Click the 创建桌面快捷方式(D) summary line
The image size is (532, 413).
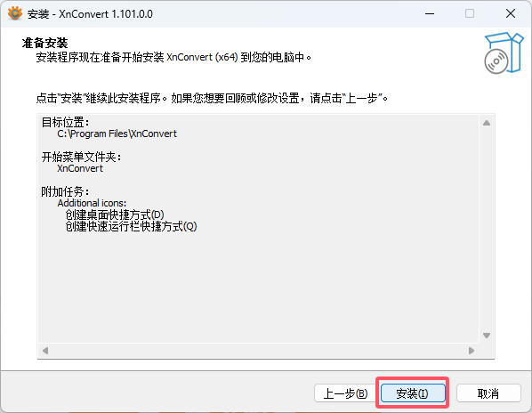coord(115,215)
